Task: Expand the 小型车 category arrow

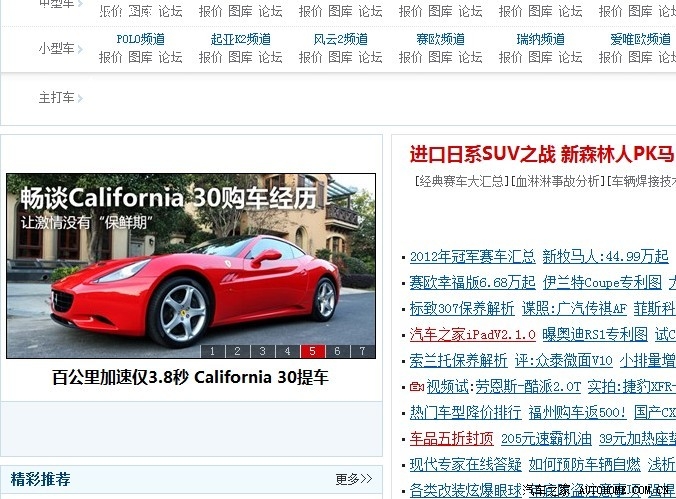Action: 80,49
